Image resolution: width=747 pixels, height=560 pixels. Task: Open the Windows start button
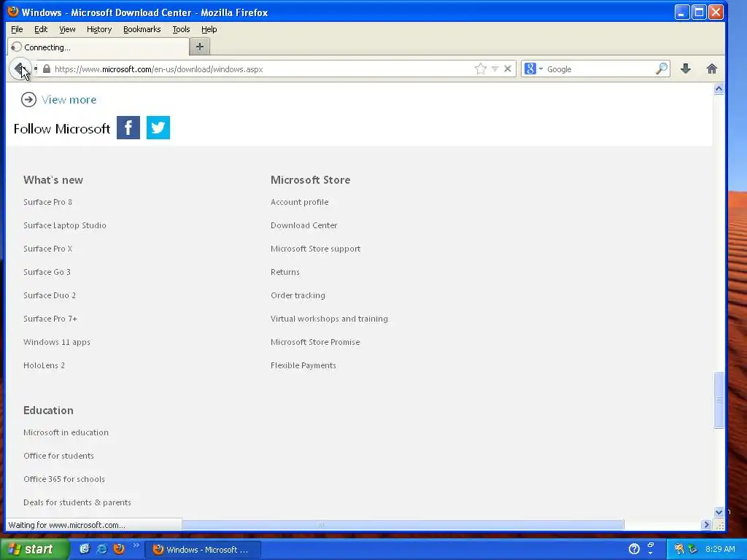pyautogui.click(x=34, y=550)
